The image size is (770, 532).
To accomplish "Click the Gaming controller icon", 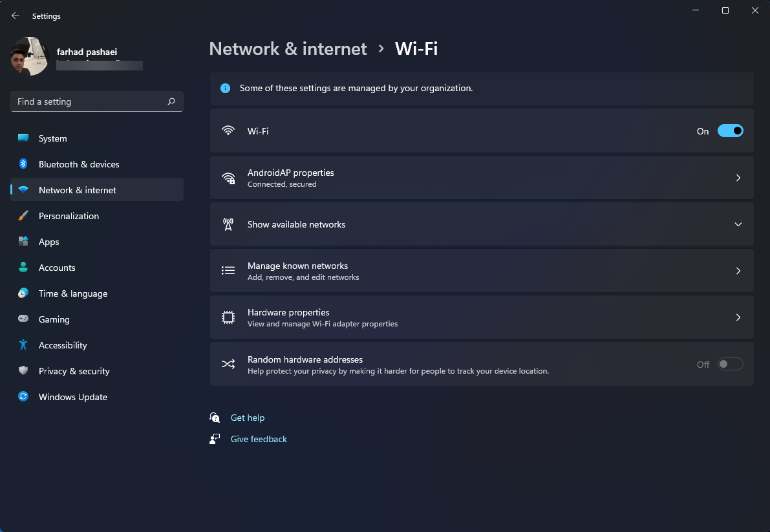I will (x=23, y=319).
